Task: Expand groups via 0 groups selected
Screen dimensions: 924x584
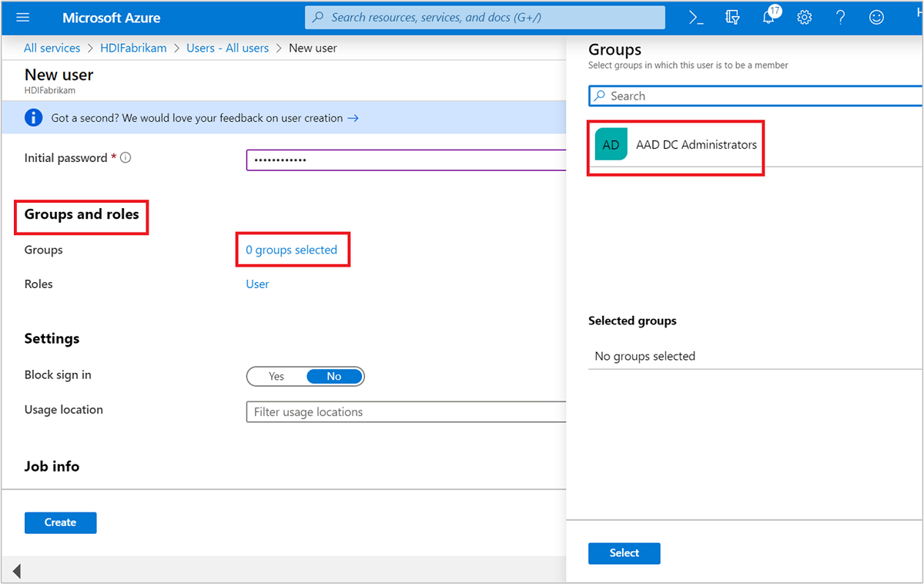Action: coord(291,250)
